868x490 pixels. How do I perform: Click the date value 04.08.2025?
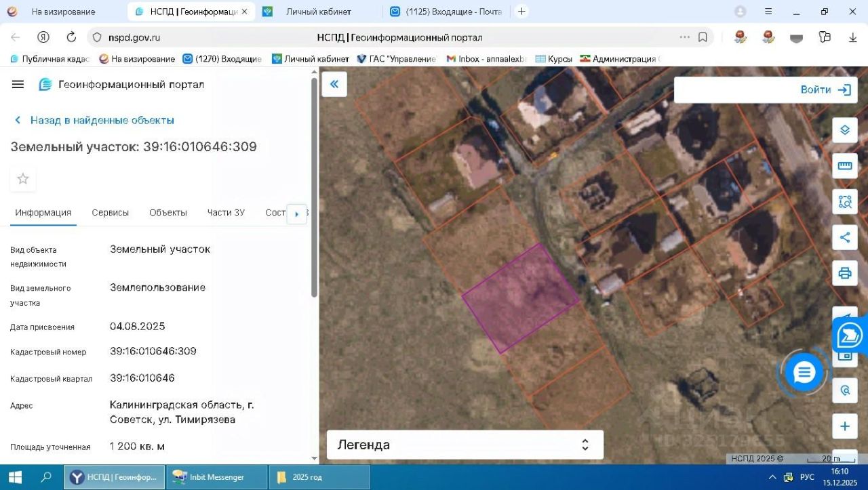(138, 326)
